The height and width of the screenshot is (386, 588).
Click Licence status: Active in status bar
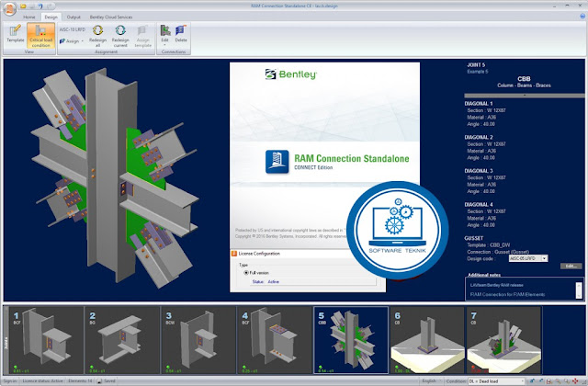(x=42, y=381)
